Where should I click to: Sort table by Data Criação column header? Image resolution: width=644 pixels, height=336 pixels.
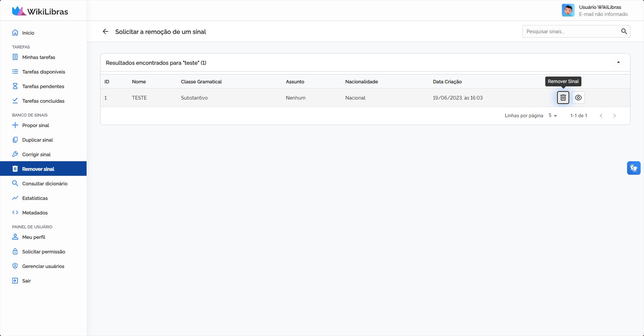(x=447, y=82)
